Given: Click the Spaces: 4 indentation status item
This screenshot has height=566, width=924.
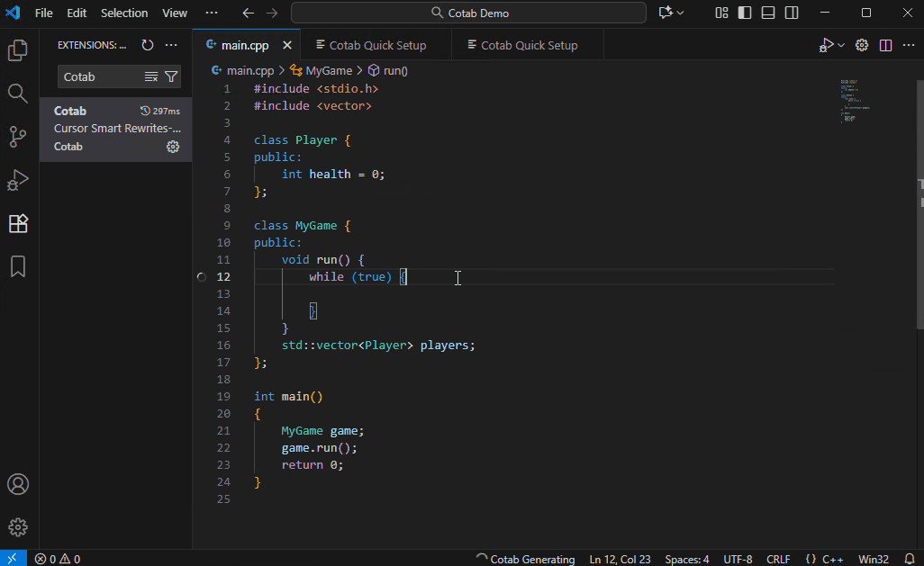Looking at the screenshot, I should (686, 559).
